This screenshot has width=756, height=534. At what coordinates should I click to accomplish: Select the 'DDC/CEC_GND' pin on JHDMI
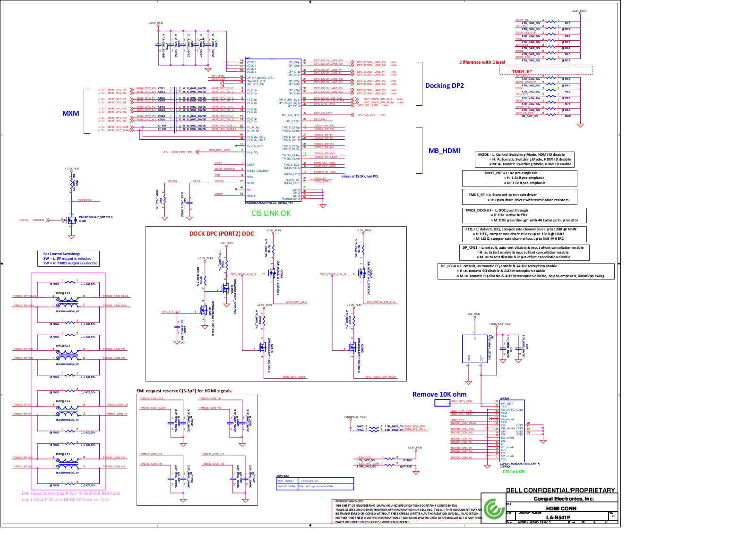pos(512,410)
